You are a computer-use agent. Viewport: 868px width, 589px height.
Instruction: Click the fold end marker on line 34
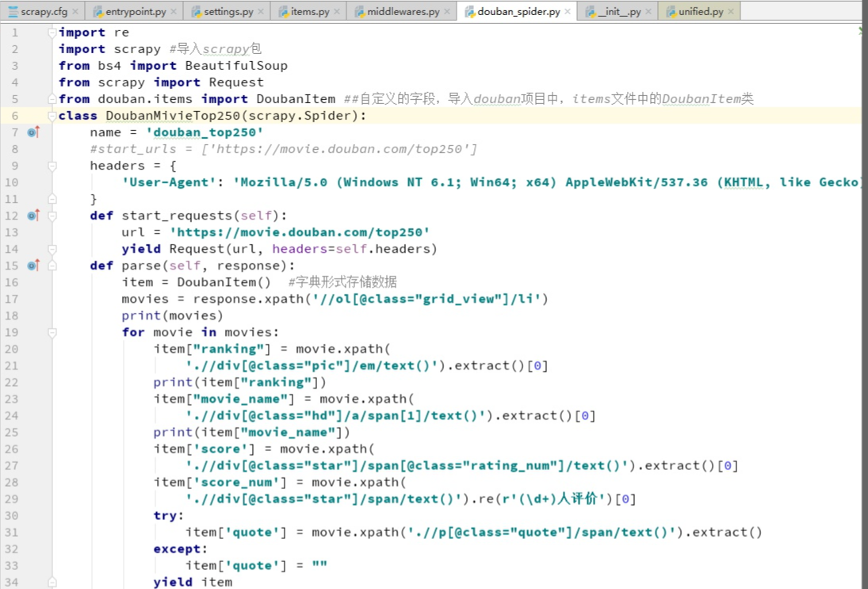(x=52, y=582)
